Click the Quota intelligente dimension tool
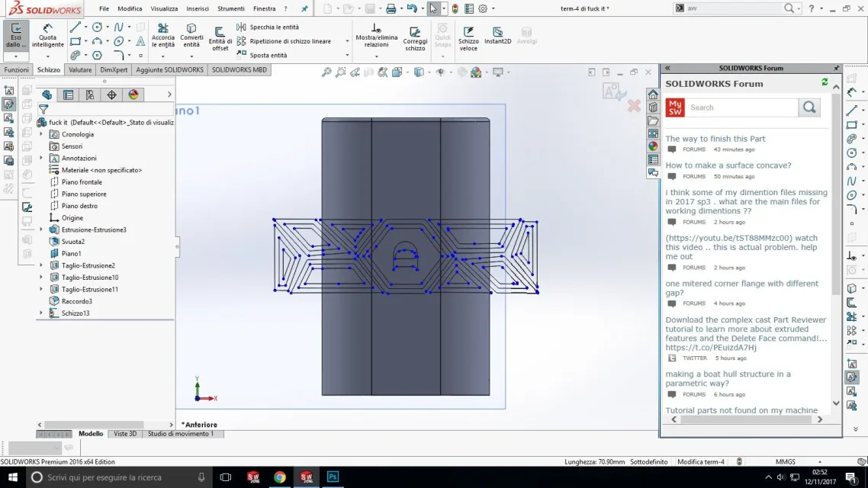 pyautogui.click(x=47, y=36)
